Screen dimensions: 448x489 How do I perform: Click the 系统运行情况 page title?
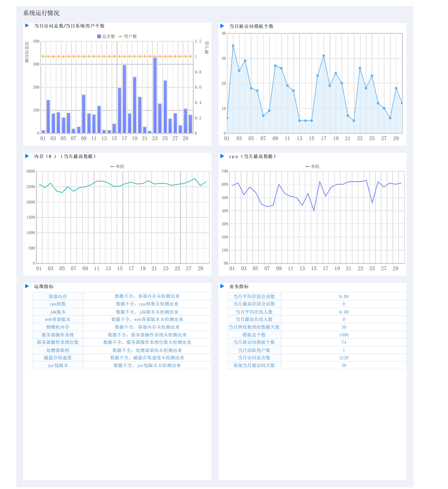(41, 13)
